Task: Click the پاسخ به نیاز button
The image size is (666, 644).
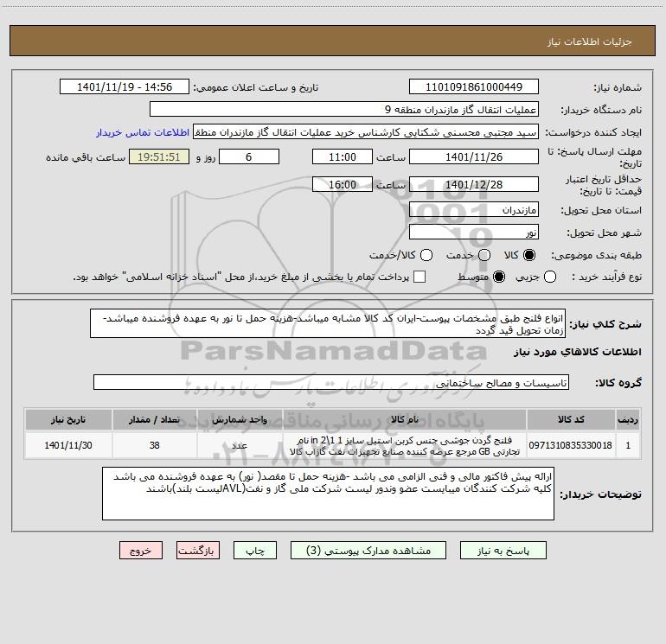Action: [503, 551]
